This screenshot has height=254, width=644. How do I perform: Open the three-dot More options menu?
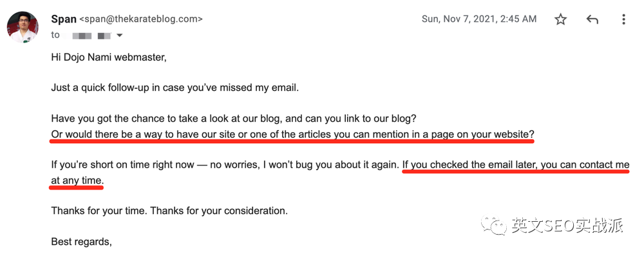[x=623, y=19]
